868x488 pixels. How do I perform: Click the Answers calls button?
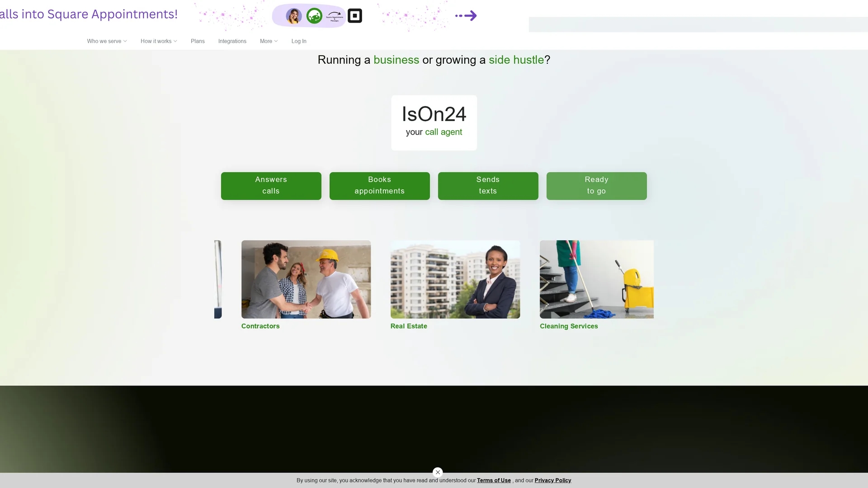click(271, 186)
